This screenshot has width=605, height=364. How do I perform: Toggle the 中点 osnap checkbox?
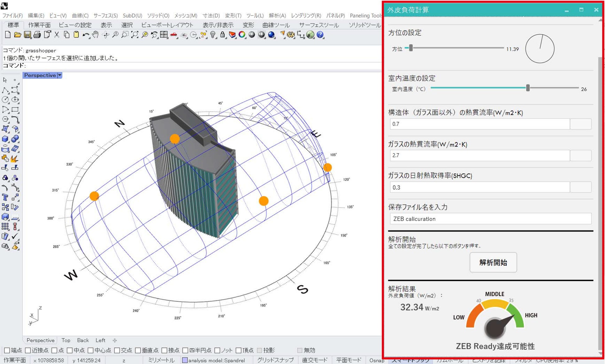[x=70, y=350]
